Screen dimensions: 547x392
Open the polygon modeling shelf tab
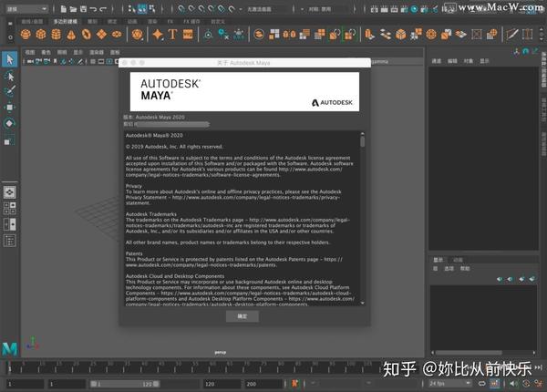point(66,22)
